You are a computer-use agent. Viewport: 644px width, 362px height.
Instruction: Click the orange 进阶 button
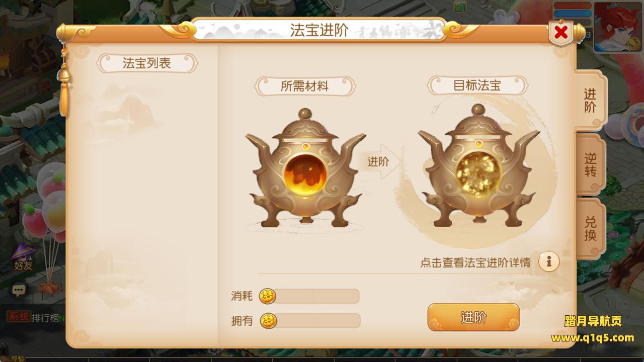473,317
